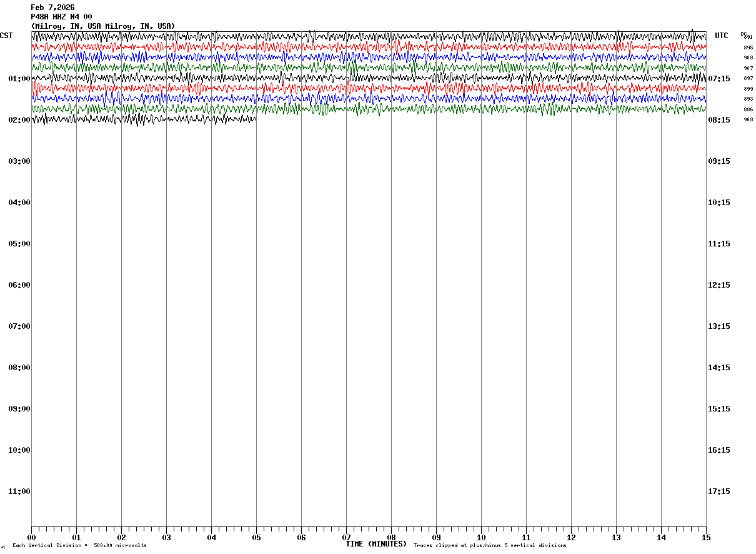Click the minute axis label "02"
This screenshot has width=756, height=554.
[x=121, y=537]
